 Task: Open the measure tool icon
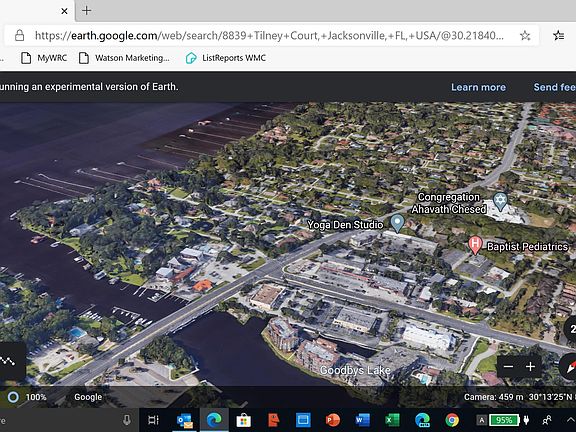[8, 361]
